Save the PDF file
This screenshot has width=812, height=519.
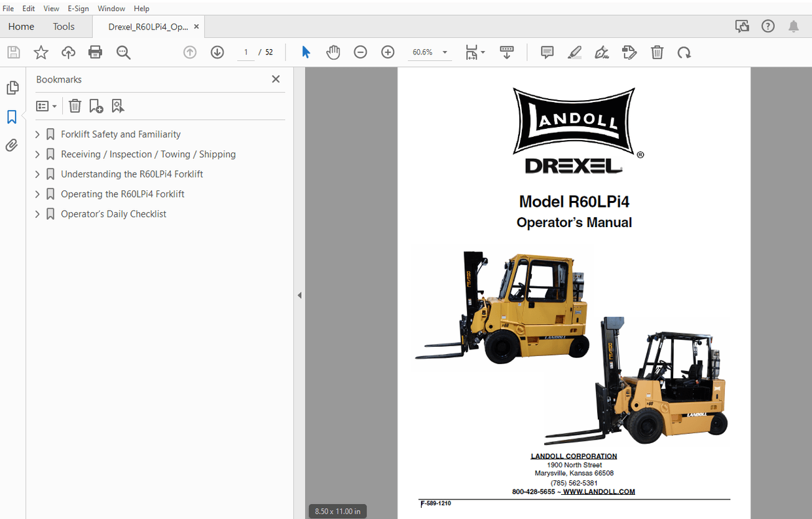click(13, 52)
